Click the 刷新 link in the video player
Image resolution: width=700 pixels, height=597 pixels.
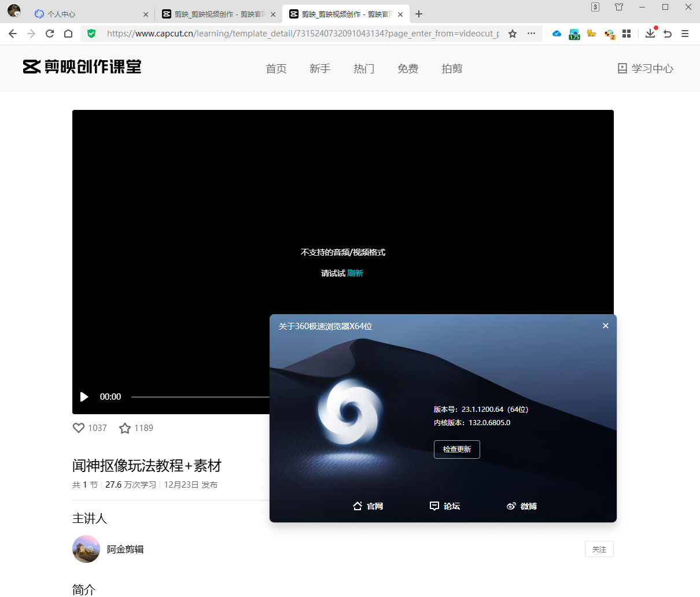[355, 273]
